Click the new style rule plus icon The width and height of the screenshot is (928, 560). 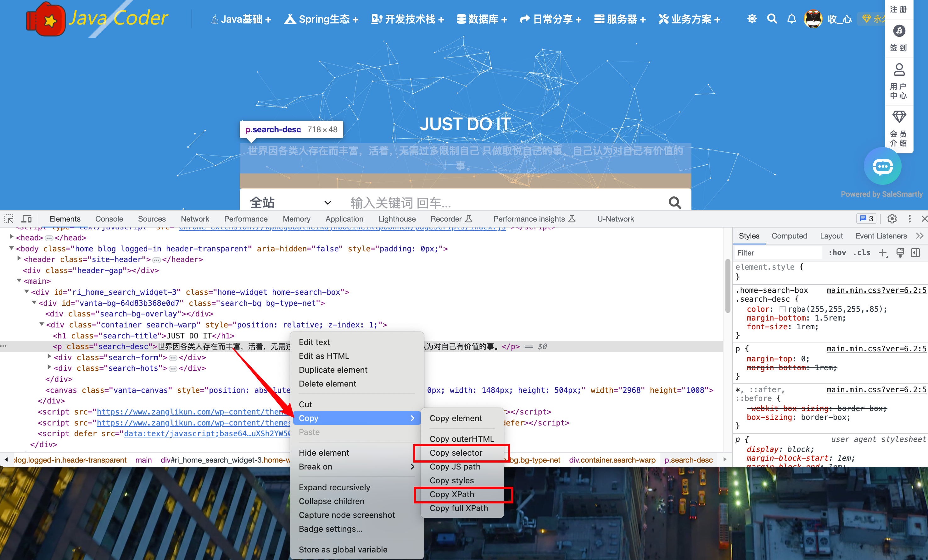(x=883, y=253)
